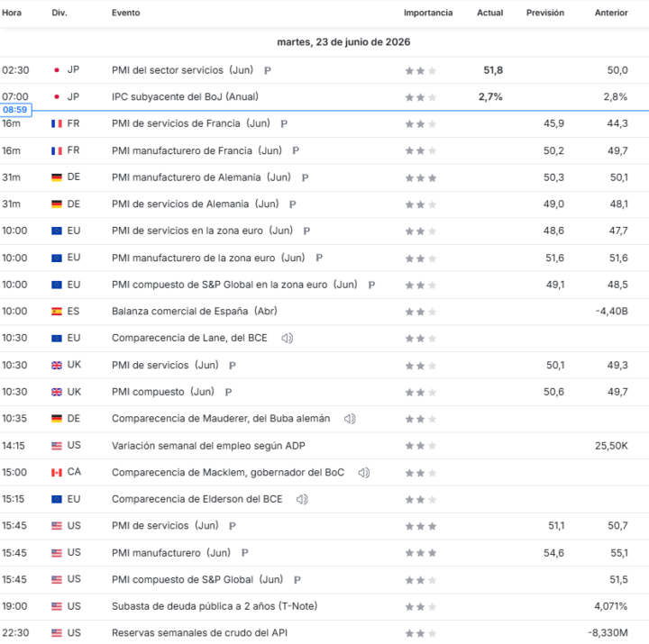Click the Spain flag on Balanza comercial row

tap(57, 312)
